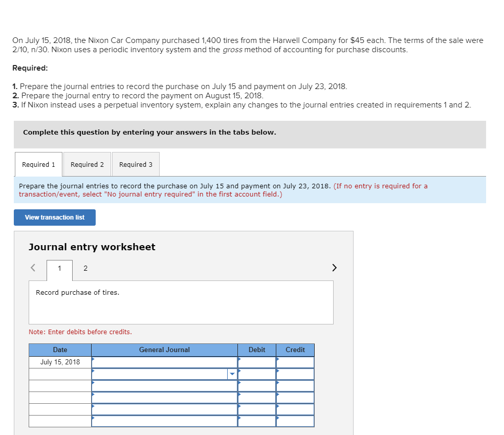Click the left chevron for previous entry
504x435 pixels.
click(32, 267)
